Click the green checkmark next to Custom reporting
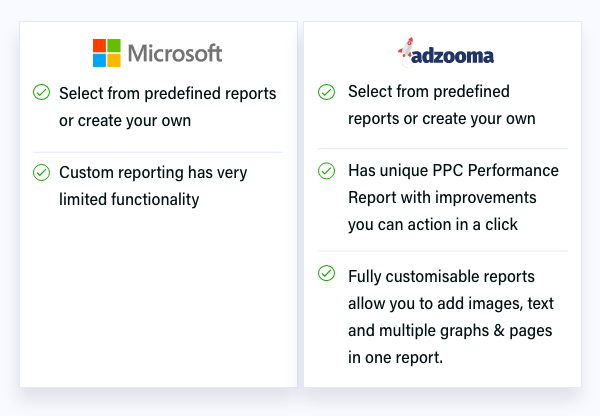Screen dimensions: 600x416 (41, 172)
